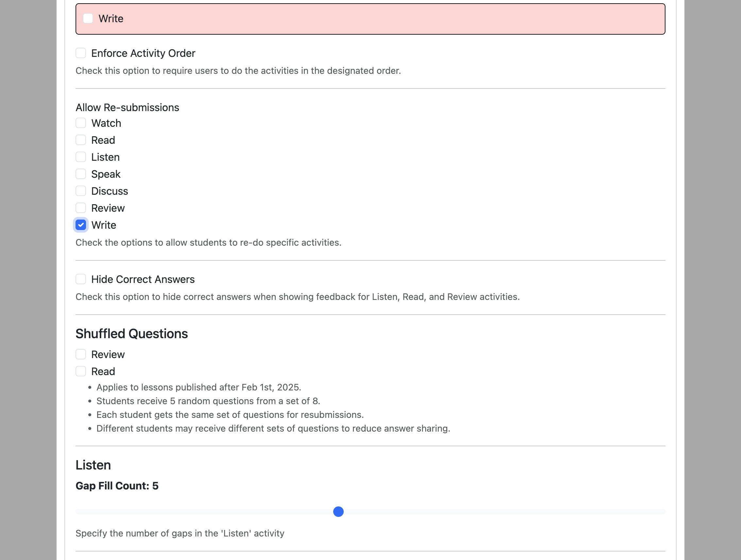Image resolution: width=741 pixels, height=560 pixels.
Task: Uncheck Write under Allow Re-submissions
Action: pos(81,225)
